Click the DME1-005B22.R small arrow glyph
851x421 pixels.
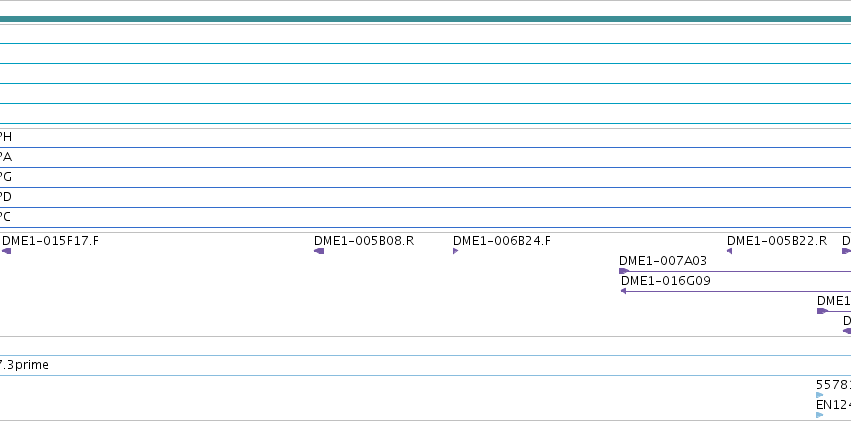tap(729, 251)
